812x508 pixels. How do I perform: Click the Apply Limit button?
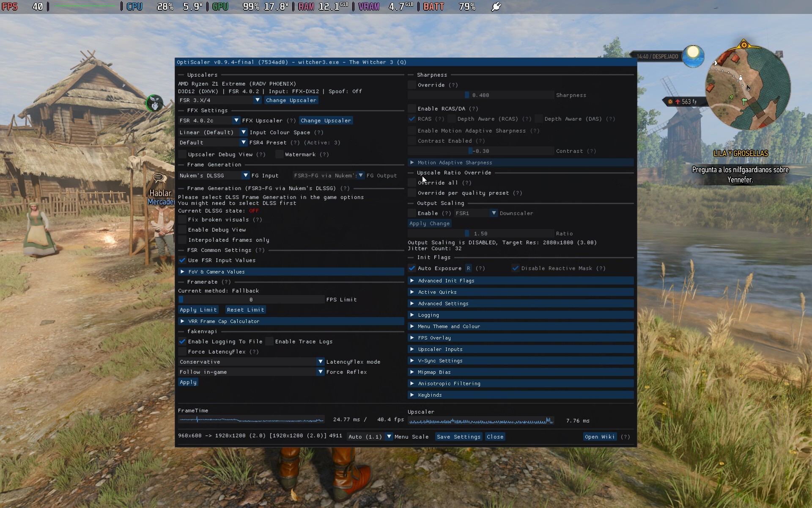coord(198,310)
